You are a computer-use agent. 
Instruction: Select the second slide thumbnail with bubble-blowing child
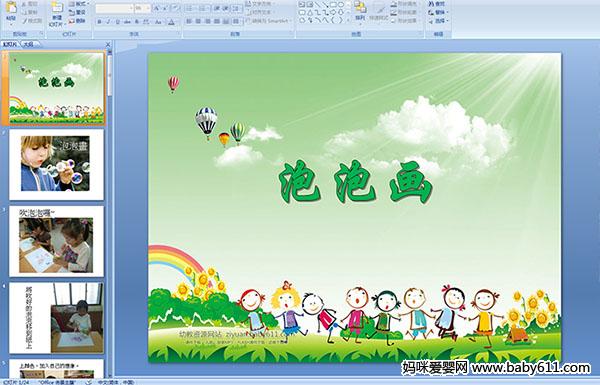56,165
